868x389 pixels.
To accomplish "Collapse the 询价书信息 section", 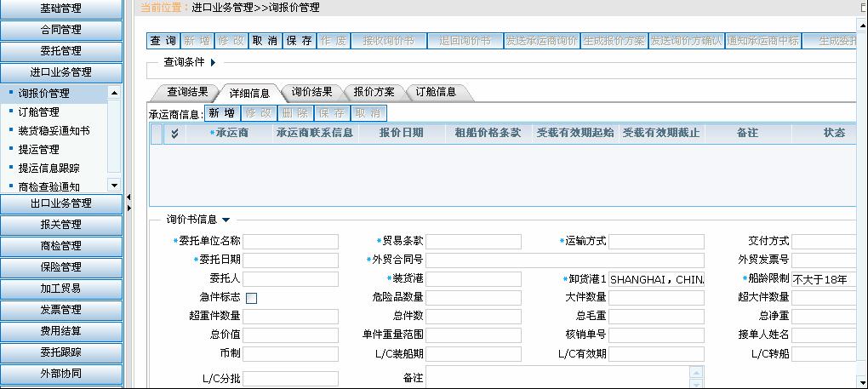I will [226, 220].
